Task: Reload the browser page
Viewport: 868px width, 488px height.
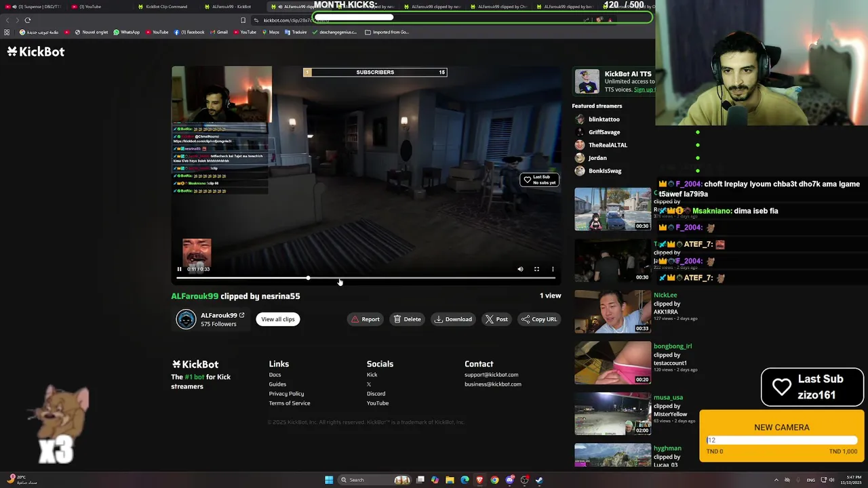Action: click(28, 20)
